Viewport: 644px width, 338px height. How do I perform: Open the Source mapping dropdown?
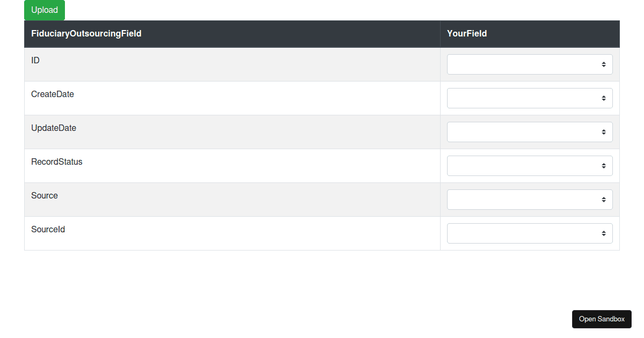(x=530, y=199)
